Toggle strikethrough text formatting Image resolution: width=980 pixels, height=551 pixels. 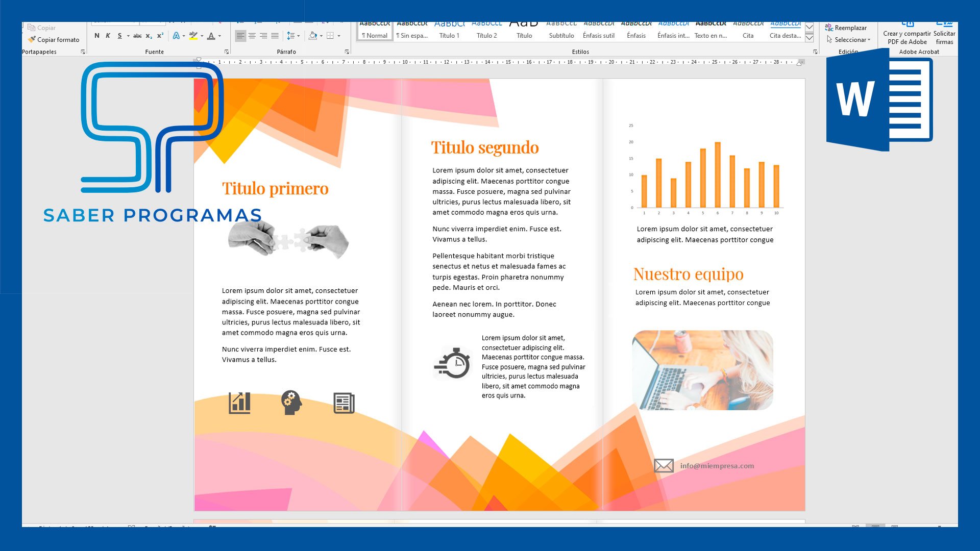[137, 36]
